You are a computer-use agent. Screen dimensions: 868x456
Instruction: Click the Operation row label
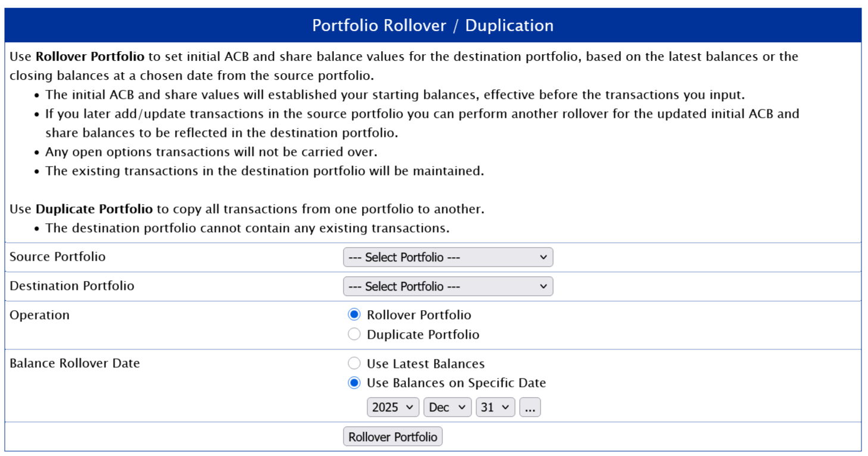coord(39,315)
